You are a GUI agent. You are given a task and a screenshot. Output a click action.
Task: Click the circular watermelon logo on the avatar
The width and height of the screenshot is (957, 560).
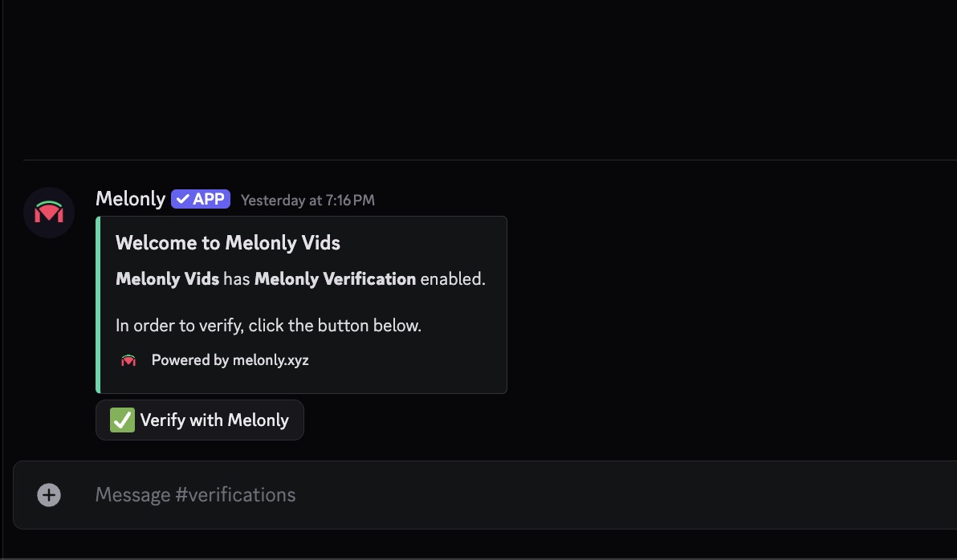pyautogui.click(x=48, y=212)
